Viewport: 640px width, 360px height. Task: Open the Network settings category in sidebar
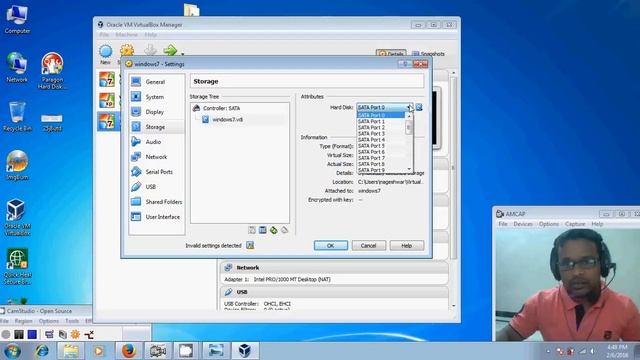156,157
